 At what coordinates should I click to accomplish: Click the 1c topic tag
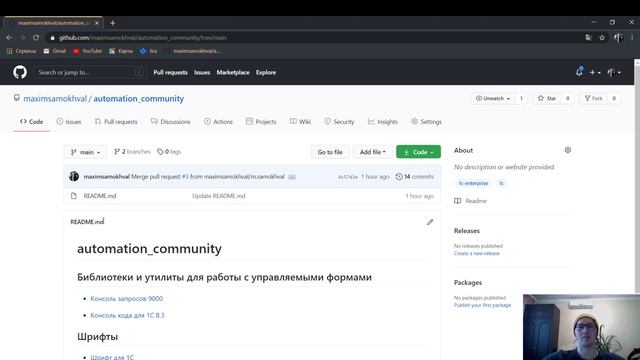tap(501, 183)
